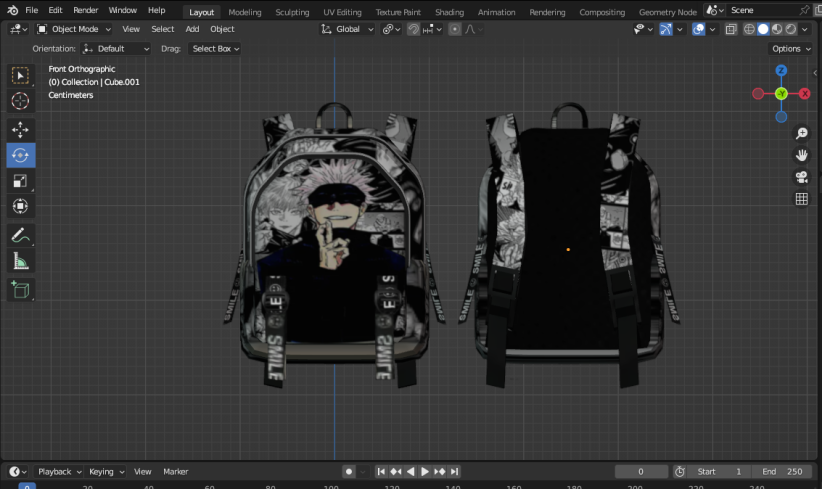Open the timeline Marker menu
The width and height of the screenshot is (822, 489).
pyautogui.click(x=176, y=472)
